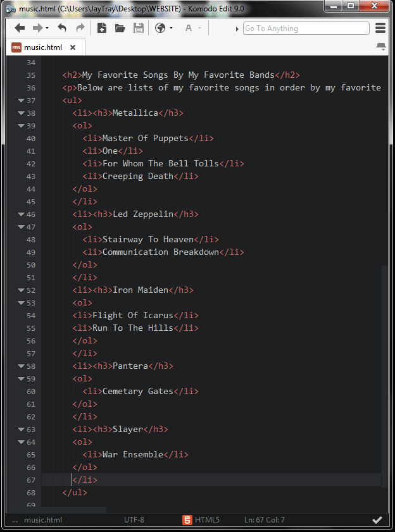The width and height of the screenshot is (395, 532).
Task: Collapse the Pantera fold arrow on line 59
Action: click(x=21, y=378)
